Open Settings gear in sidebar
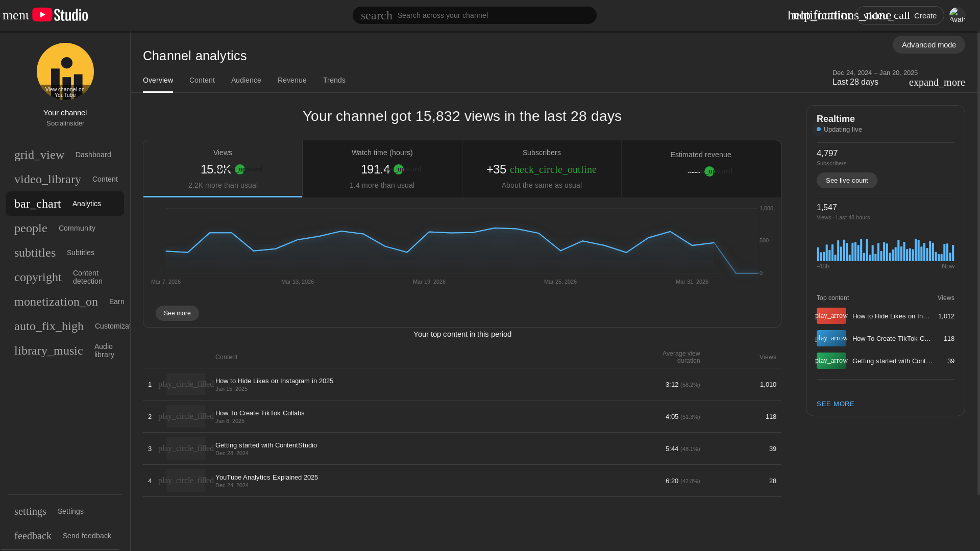 [x=65, y=511]
